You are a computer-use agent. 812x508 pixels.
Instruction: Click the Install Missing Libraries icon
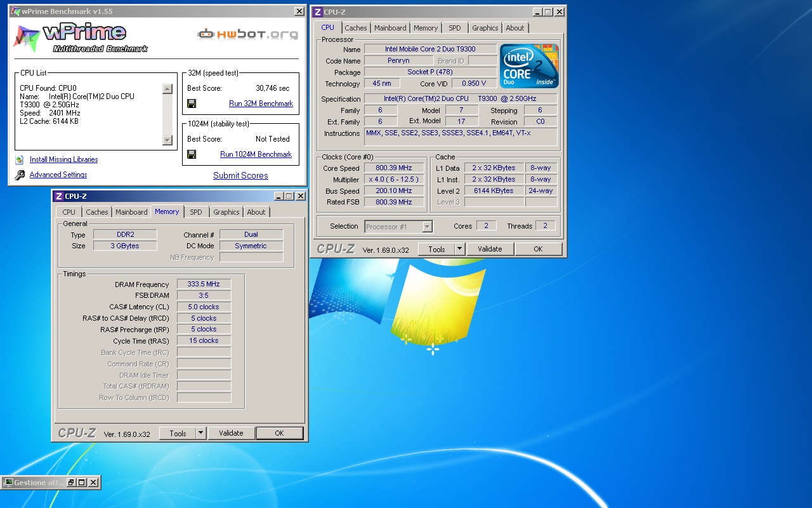point(20,159)
